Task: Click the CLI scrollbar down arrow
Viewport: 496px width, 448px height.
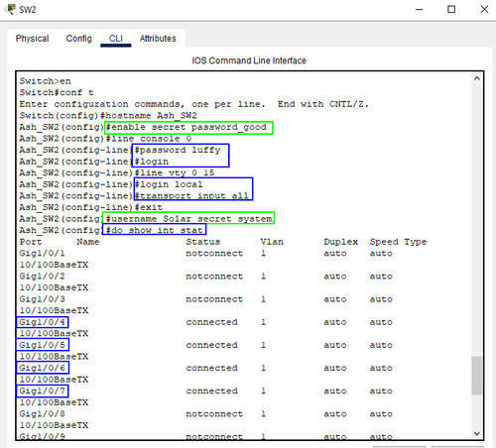Action: click(477, 433)
